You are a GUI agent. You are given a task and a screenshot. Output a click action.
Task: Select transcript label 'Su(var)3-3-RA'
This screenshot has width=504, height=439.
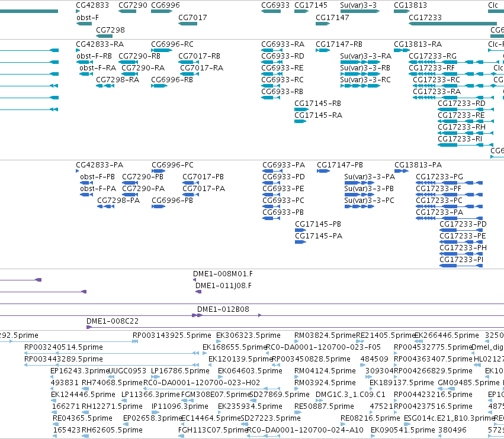click(366, 56)
